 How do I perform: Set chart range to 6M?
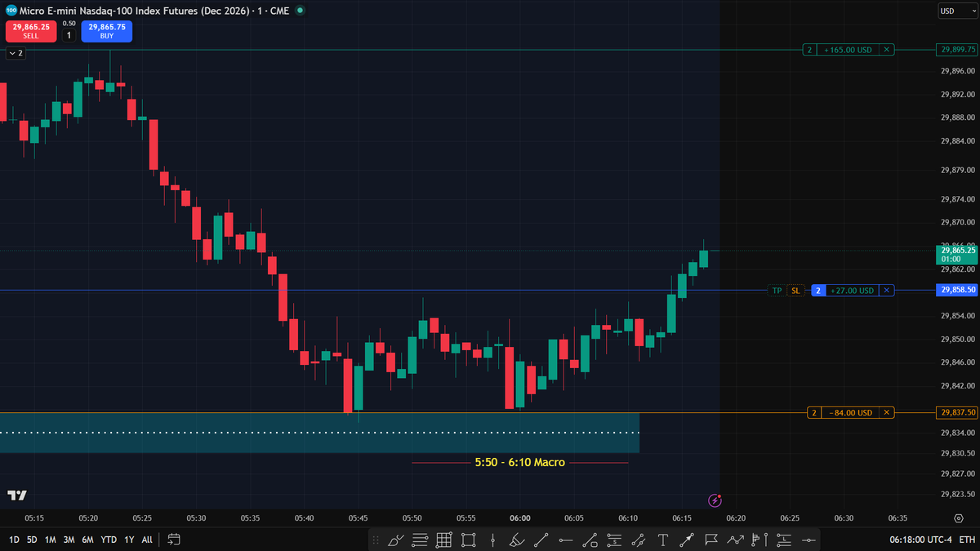click(x=88, y=540)
